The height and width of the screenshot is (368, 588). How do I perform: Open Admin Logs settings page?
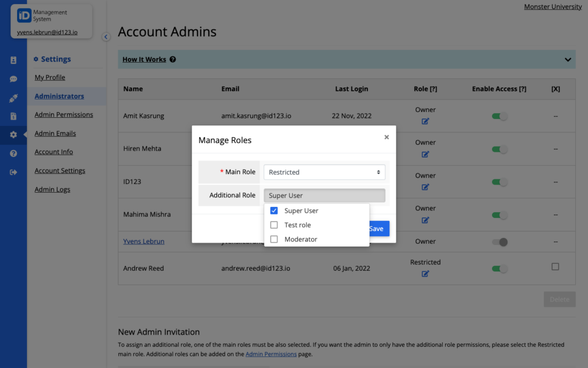tap(52, 189)
